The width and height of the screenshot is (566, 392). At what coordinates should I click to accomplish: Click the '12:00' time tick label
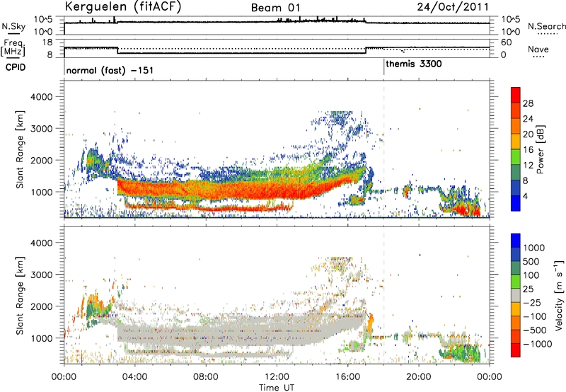pyautogui.click(x=277, y=377)
